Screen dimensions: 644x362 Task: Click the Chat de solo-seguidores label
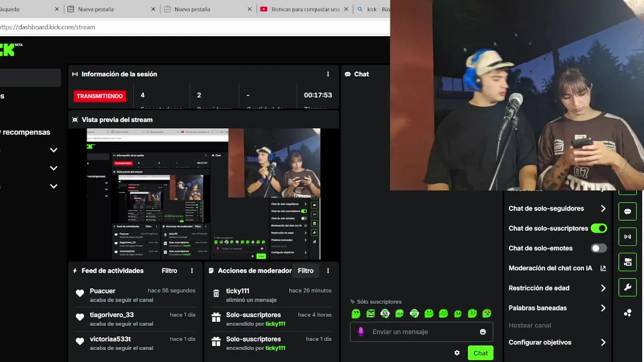[x=546, y=209]
